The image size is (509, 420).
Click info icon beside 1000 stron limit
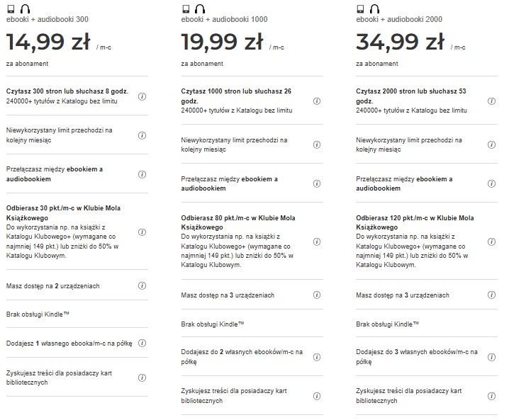coord(317,101)
